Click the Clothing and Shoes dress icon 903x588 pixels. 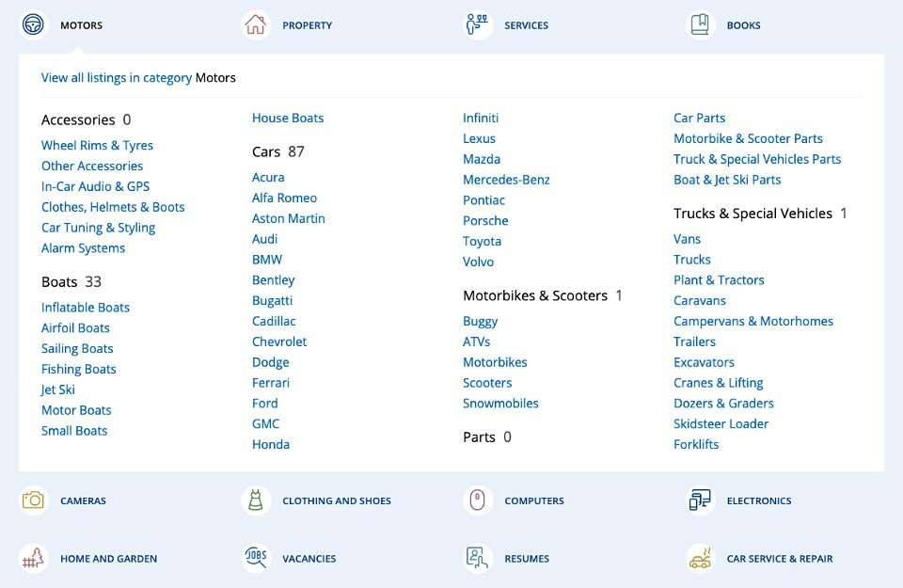click(256, 501)
